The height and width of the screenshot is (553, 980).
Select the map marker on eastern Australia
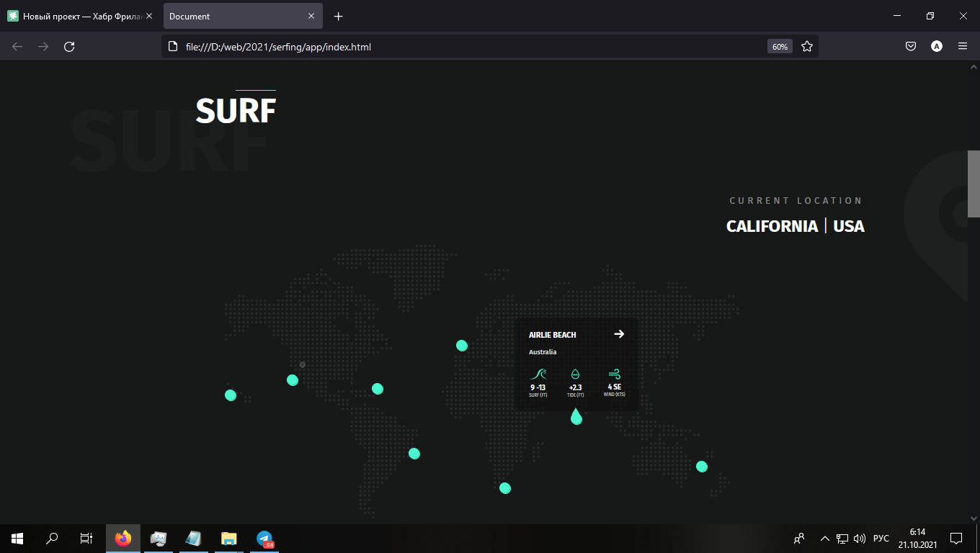pyautogui.click(x=702, y=467)
